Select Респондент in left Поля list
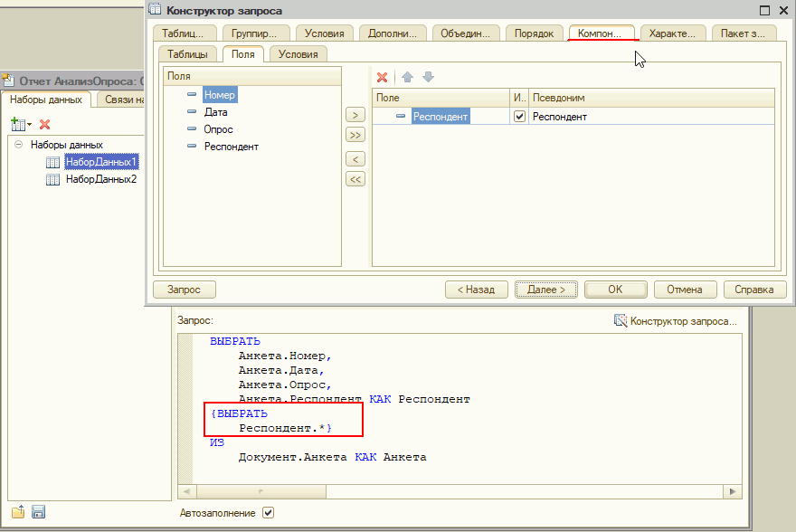This screenshot has height=532, width=796. point(231,147)
